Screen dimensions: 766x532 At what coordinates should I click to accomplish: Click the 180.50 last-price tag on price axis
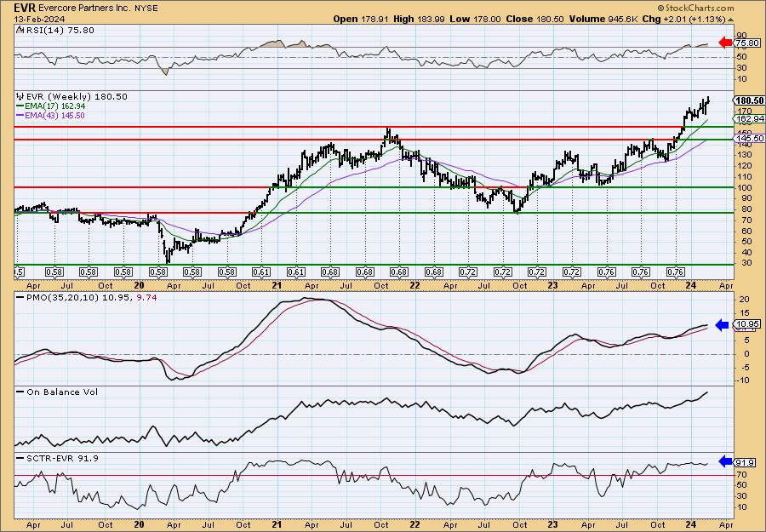749,100
